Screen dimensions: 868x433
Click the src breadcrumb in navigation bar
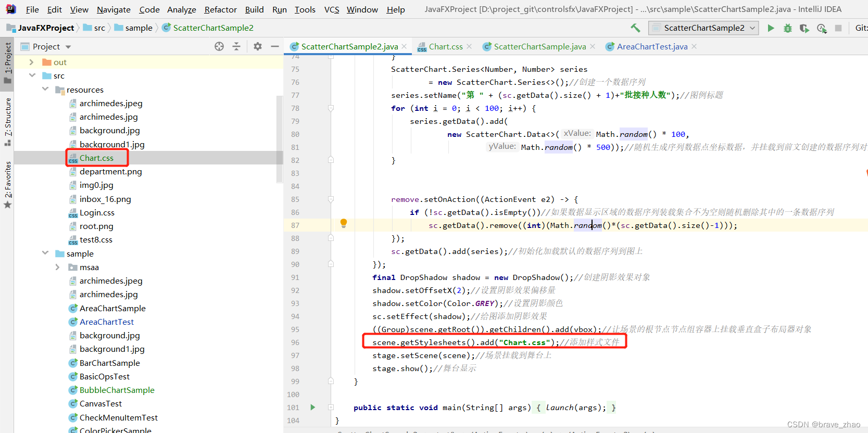coord(94,28)
